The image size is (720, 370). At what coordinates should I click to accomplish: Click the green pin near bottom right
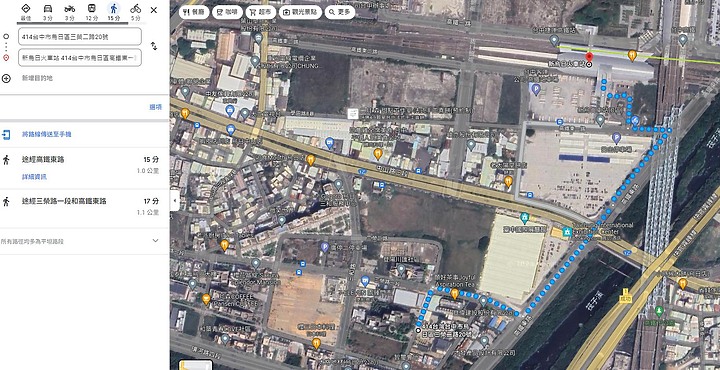659,311
